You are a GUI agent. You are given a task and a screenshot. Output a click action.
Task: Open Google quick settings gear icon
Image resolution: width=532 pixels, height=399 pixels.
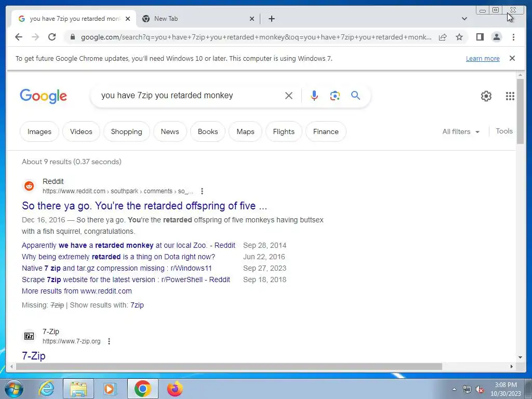(x=486, y=96)
